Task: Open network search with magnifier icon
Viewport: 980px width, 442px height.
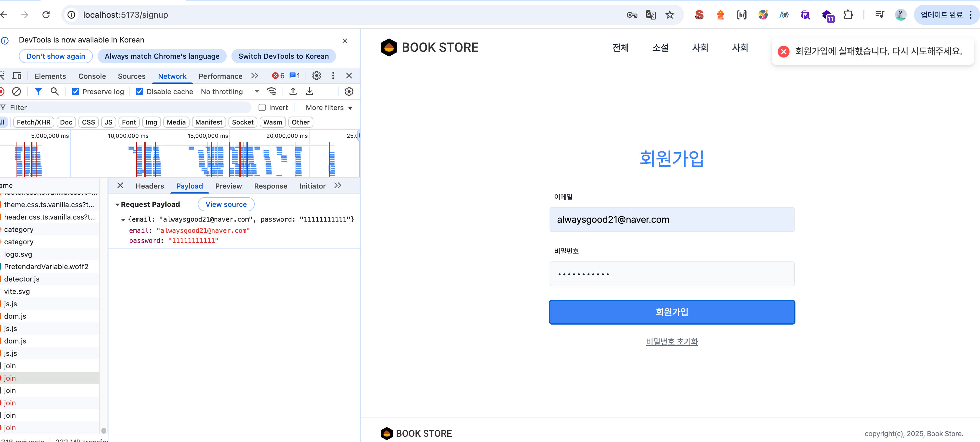Action: pyautogui.click(x=55, y=91)
